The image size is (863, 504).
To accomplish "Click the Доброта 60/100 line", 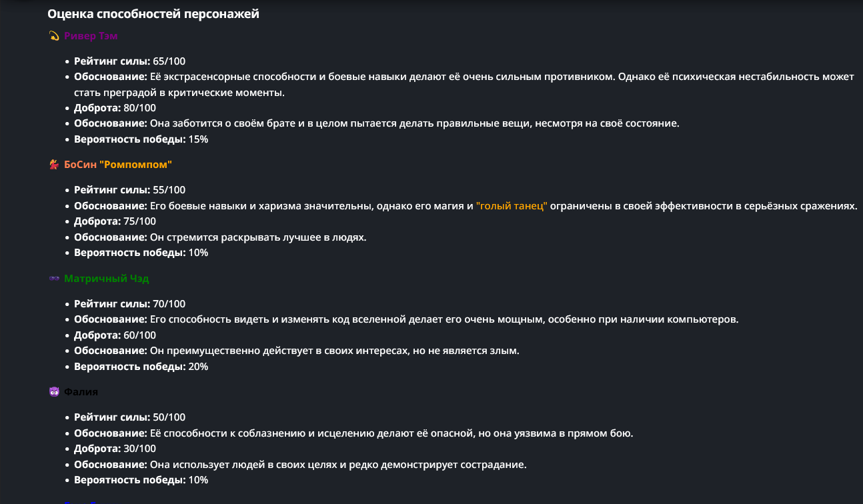I will point(115,335).
